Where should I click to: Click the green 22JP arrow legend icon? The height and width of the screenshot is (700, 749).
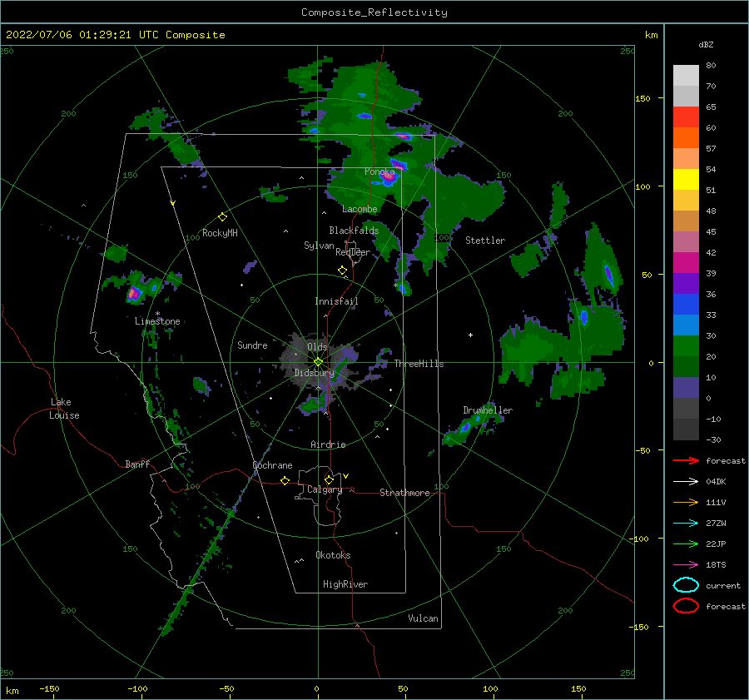[686, 544]
